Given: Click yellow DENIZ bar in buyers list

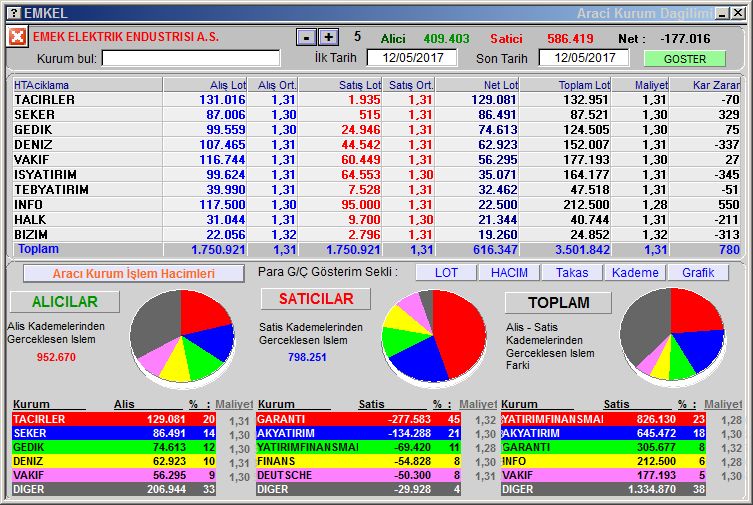Looking at the screenshot, I should [x=114, y=461].
